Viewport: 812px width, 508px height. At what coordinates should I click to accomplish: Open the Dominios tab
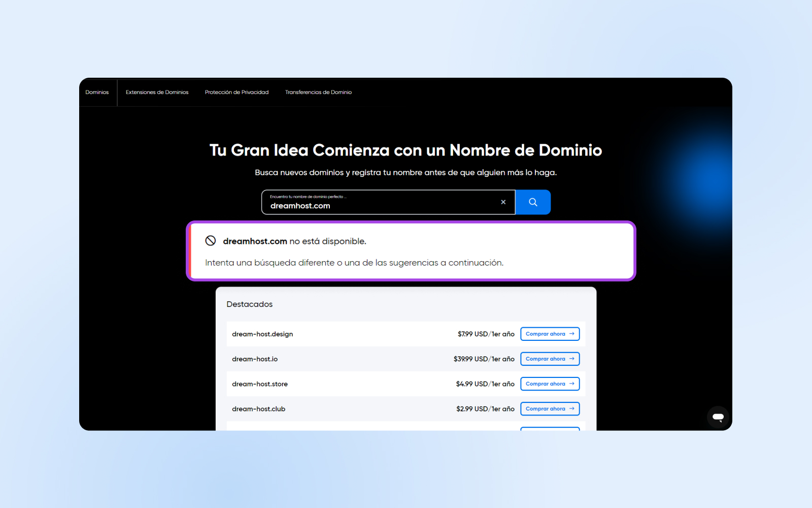[97, 92]
